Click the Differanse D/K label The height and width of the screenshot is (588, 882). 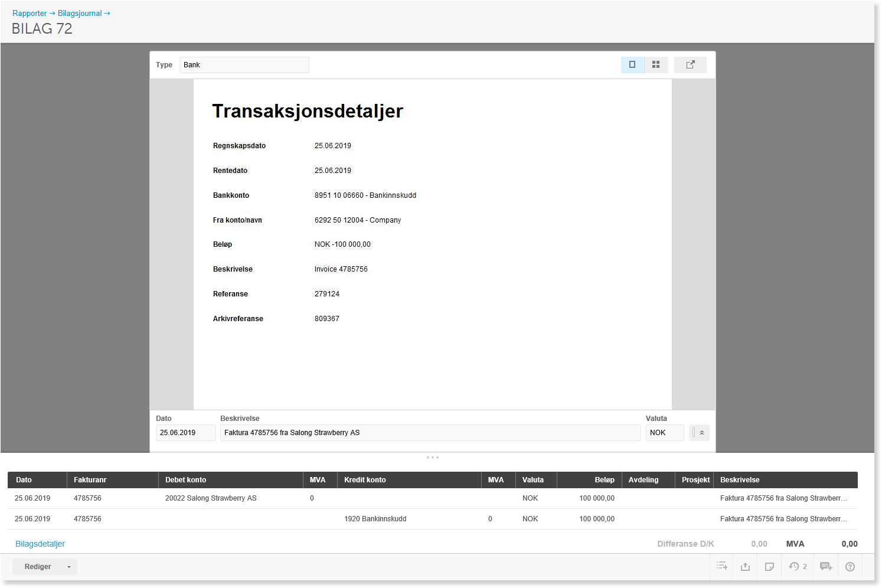(685, 544)
